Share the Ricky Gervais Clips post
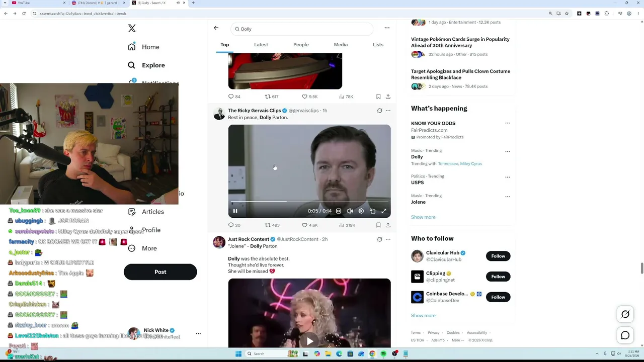This screenshot has height=362, width=644. pos(388,225)
